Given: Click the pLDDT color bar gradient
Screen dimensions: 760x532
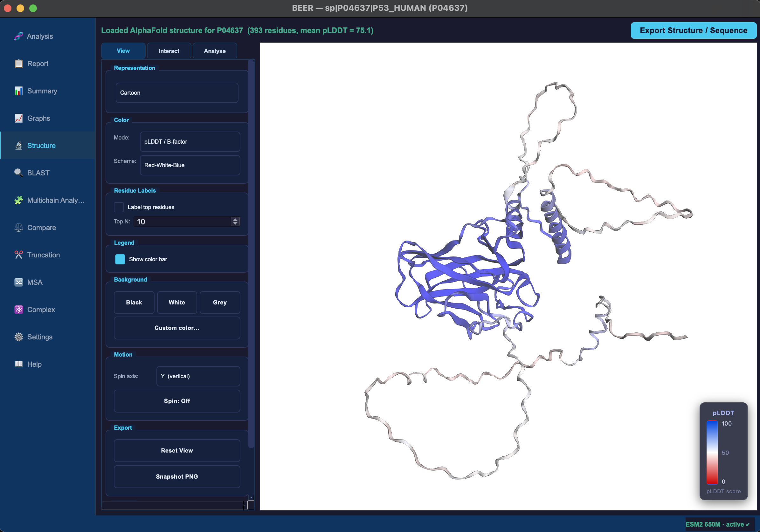Looking at the screenshot, I should point(712,452).
